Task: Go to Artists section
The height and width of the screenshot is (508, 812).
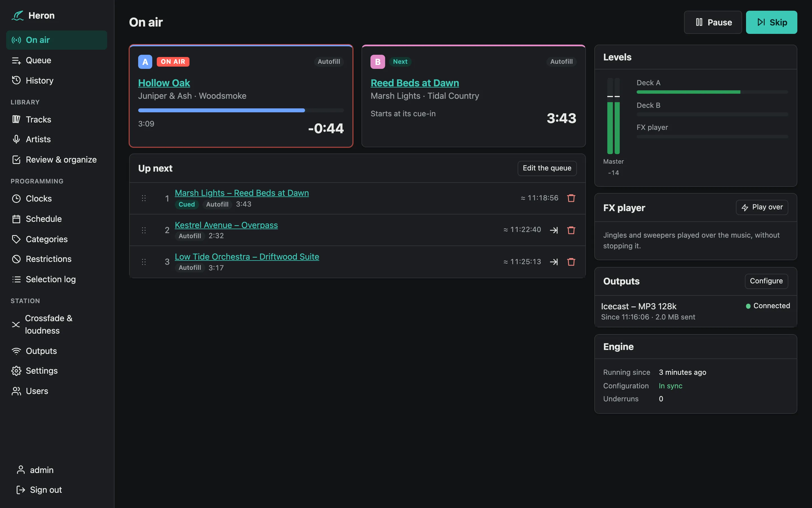Action: click(x=56, y=139)
